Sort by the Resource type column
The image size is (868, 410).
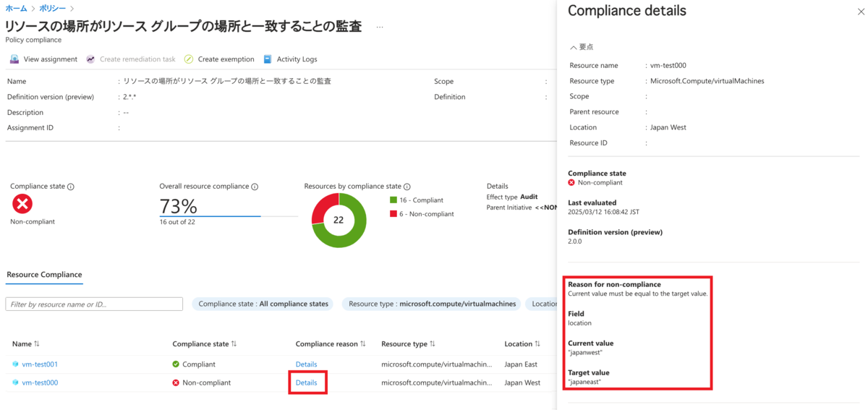click(408, 344)
